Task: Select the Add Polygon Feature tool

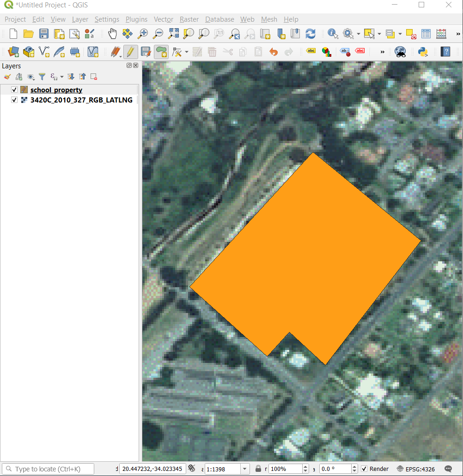Action: pyautogui.click(x=161, y=51)
